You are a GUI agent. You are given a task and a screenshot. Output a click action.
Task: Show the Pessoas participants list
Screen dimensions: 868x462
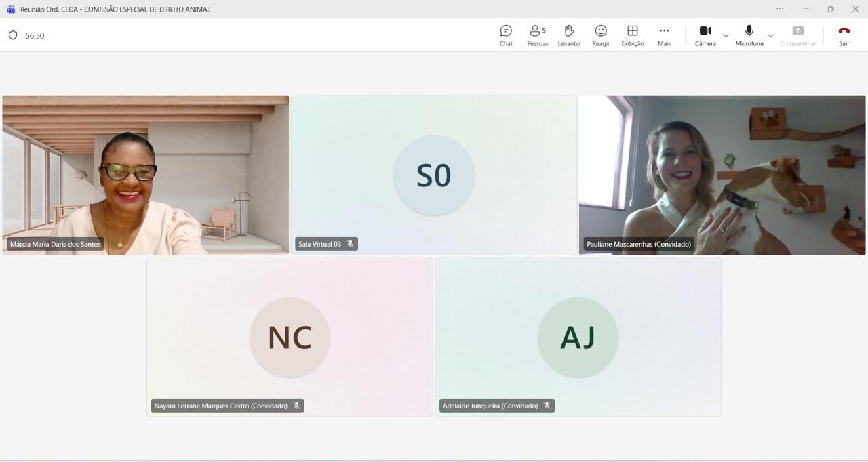pos(537,35)
